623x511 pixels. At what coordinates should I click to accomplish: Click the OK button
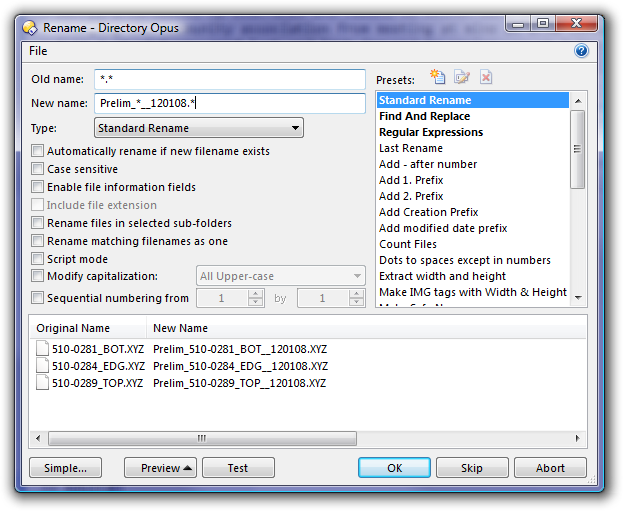point(394,468)
